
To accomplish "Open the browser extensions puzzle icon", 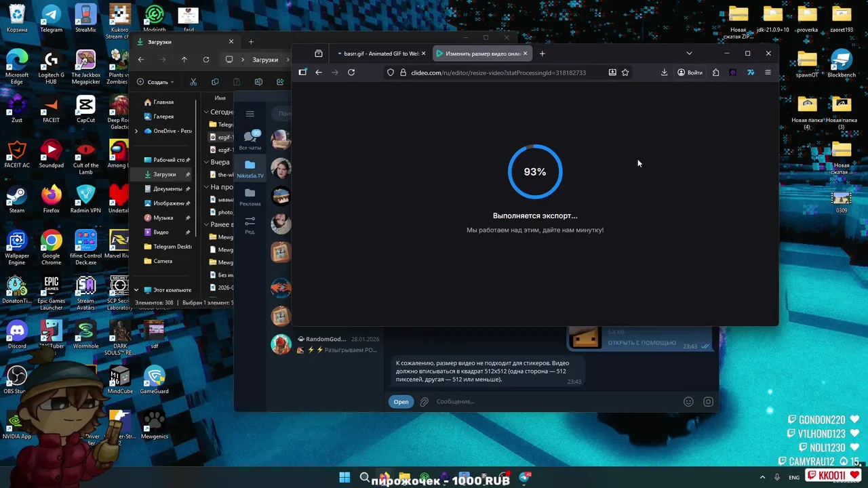I will click(x=715, y=73).
